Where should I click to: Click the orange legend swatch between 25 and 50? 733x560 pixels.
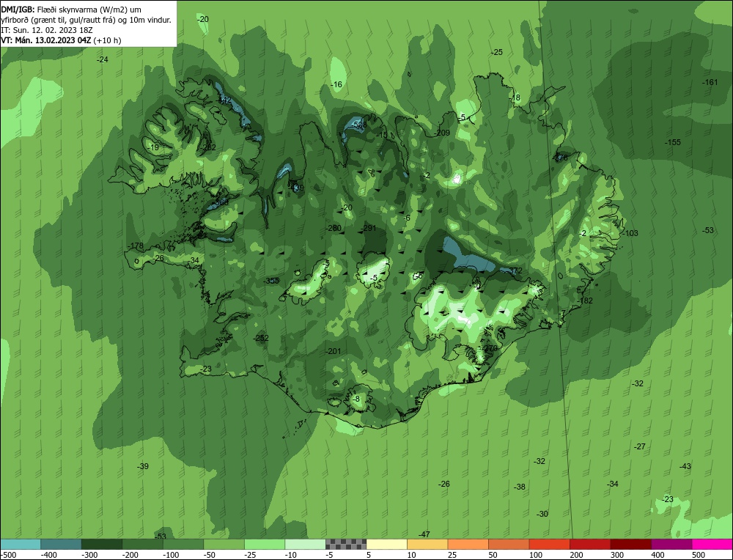[468, 544]
